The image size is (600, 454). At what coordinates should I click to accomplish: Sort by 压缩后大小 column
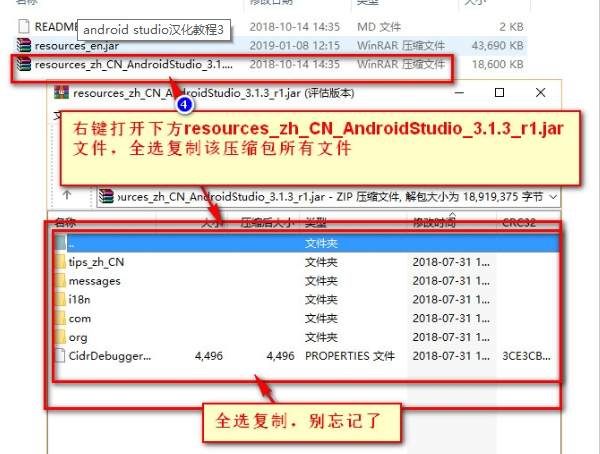267,222
